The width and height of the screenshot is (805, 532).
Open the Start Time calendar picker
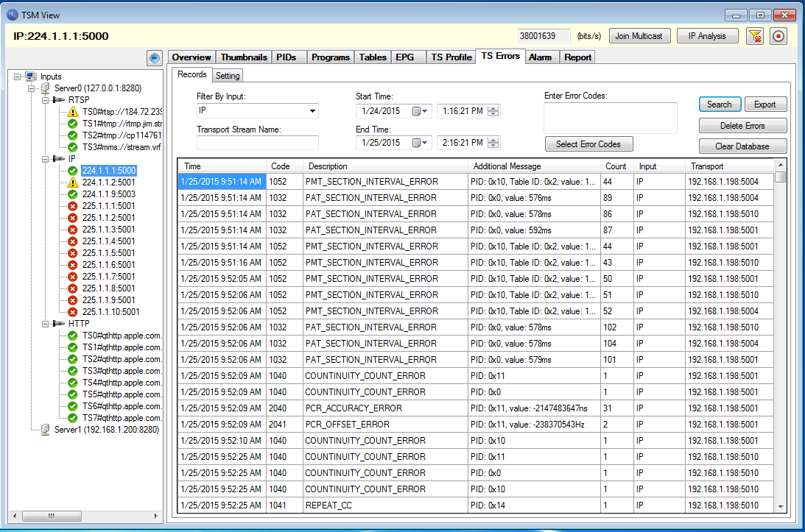tap(420, 111)
